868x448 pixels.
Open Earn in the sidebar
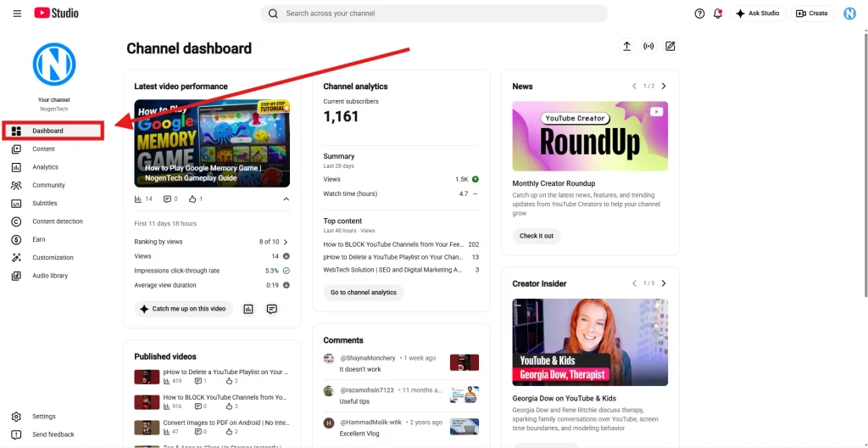[53, 239]
